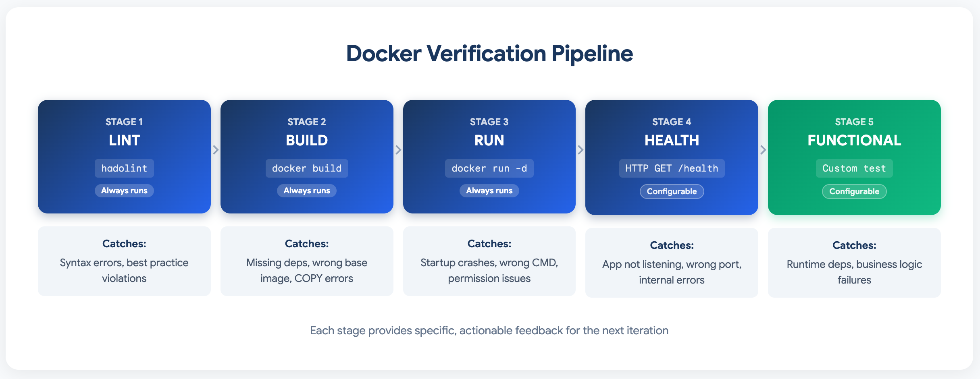This screenshot has height=379, width=980.
Task: Open the Stage 2 BUILD panel
Action: tap(306, 133)
